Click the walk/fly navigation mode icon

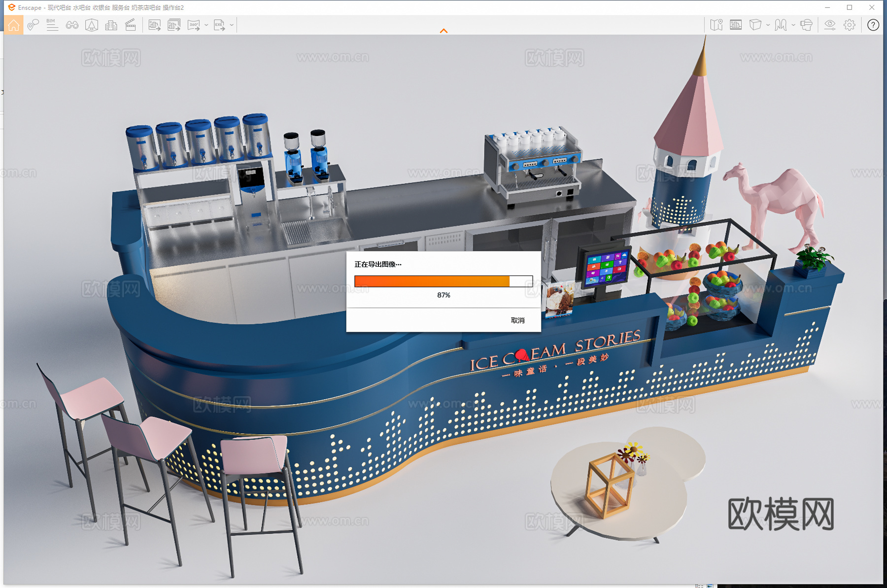point(781,25)
